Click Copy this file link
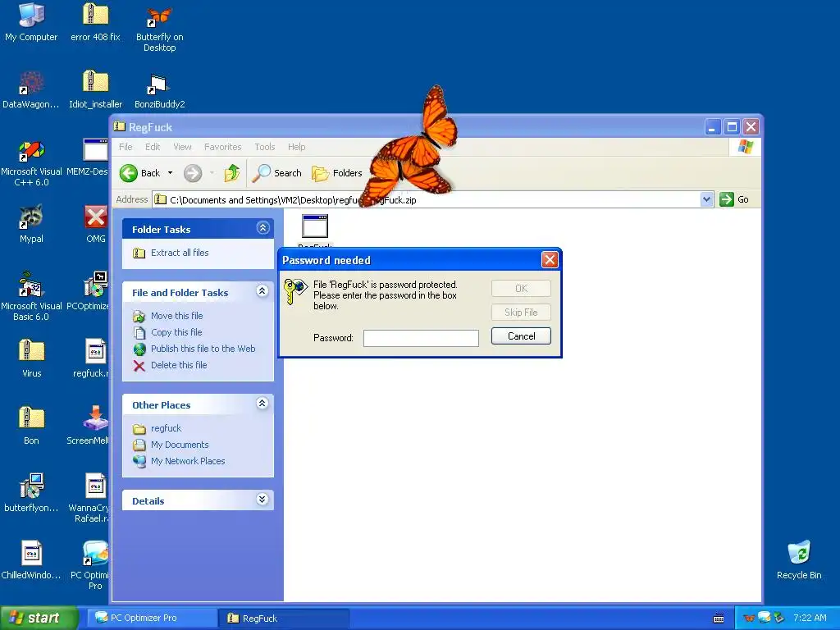840x630 pixels. [176, 332]
